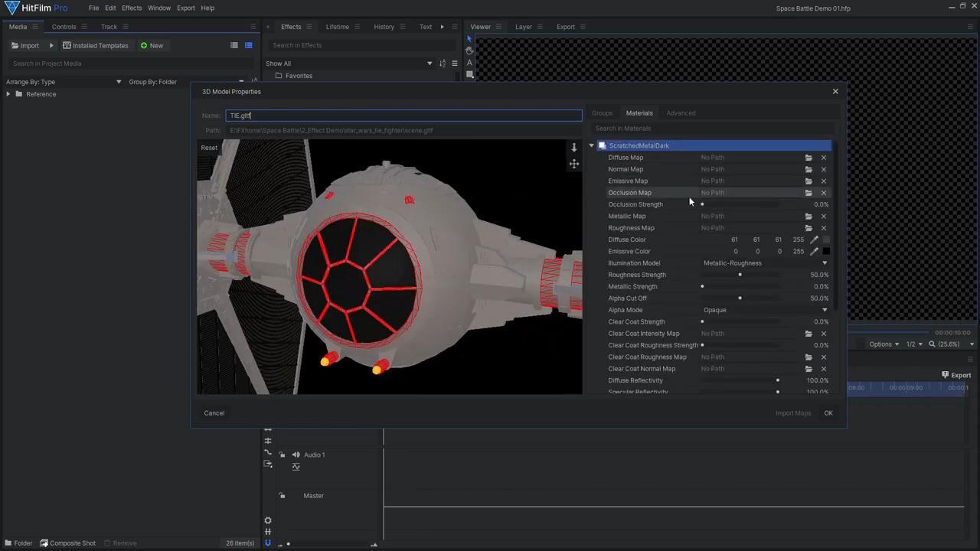The width and height of the screenshot is (980, 551).
Task: Browse for a Diffuse Map file
Action: pyautogui.click(x=808, y=158)
